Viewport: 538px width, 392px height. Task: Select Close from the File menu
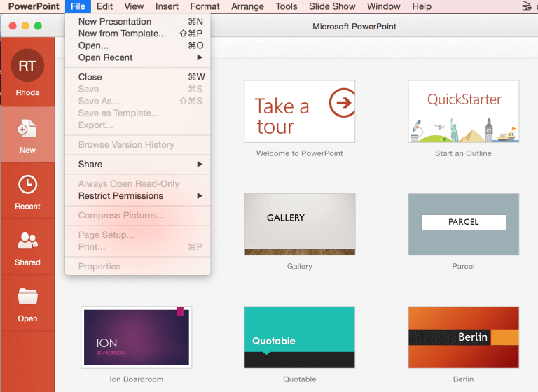click(x=137, y=77)
